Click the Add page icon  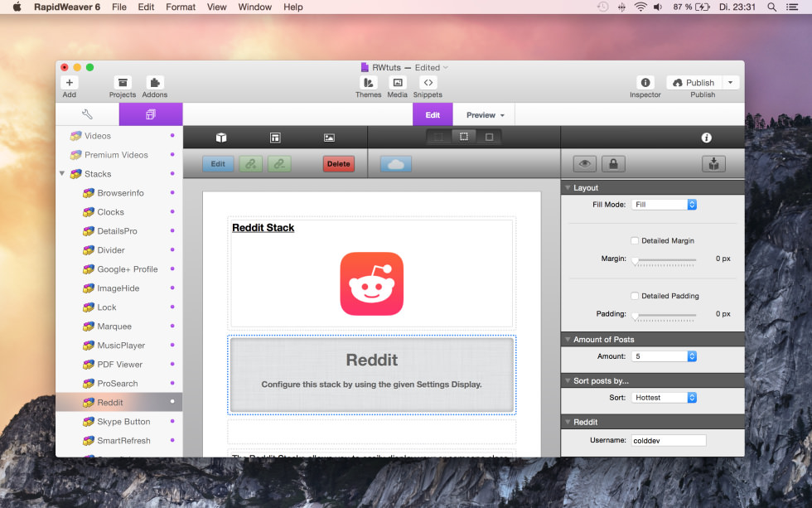coord(70,83)
